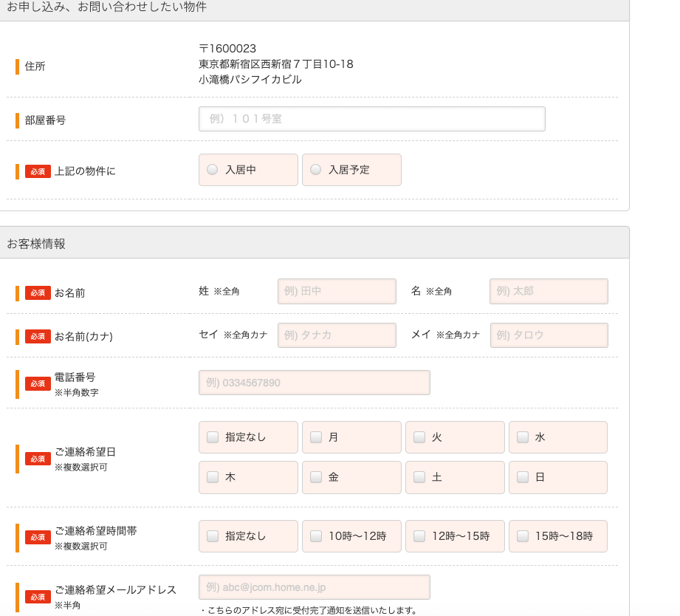680x616 pixels.
Task: Click the メイ katakana given name field
Action: 549,335
